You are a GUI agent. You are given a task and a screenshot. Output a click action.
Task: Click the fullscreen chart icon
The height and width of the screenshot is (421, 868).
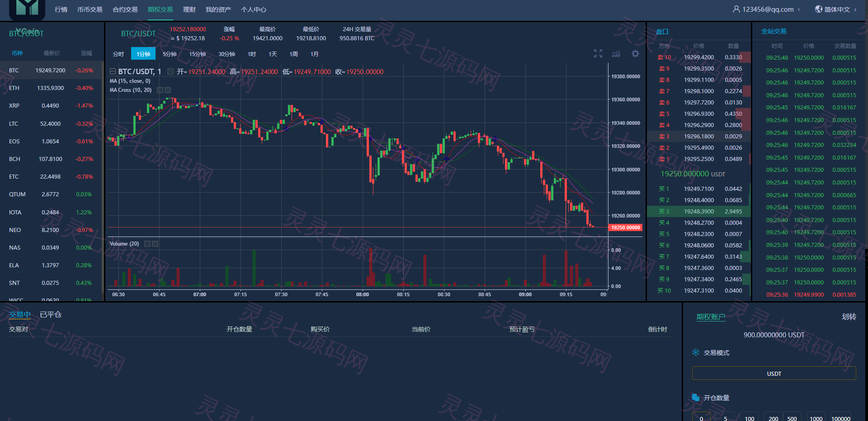point(598,54)
